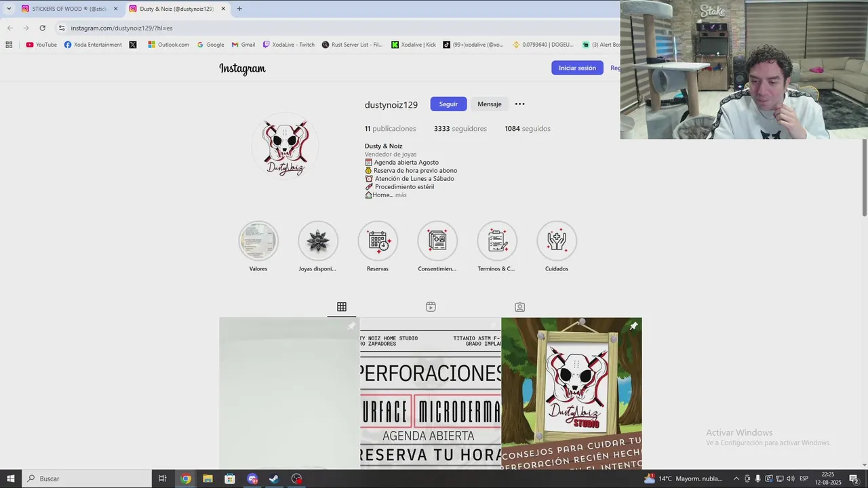Close the STICKERS OF WOOD tab
This screenshot has height=488, width=868.
point(115,9)
